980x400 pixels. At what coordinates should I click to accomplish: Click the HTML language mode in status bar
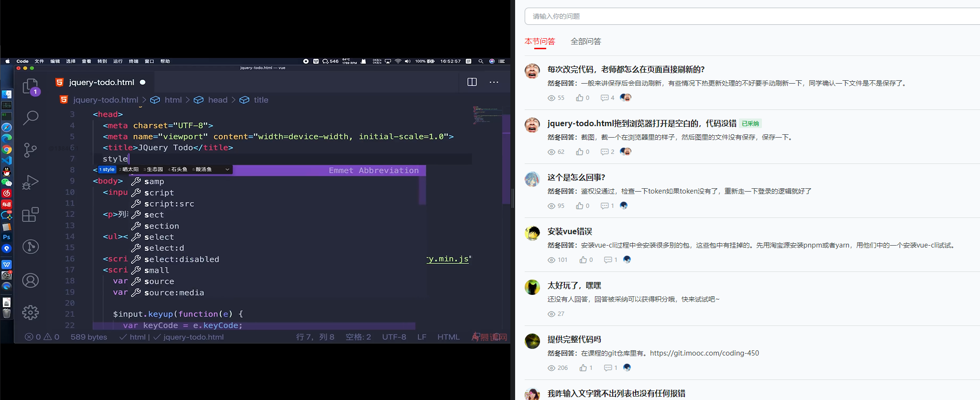pos(448,337)
